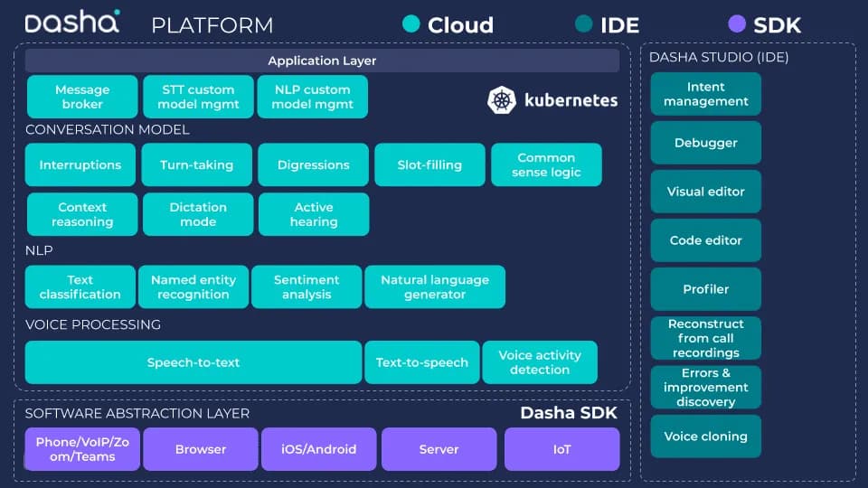Click SOFTWARE ABSTRACTION LAYER heading
Viewport: 868px width, 488px height.
click(x=137, y=414)
